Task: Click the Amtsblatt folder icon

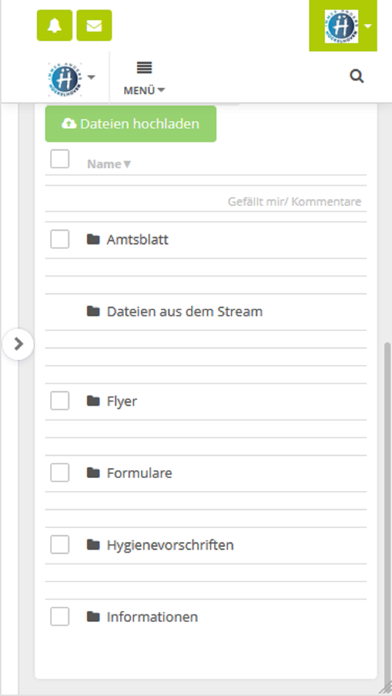Action: click(93, 240)
